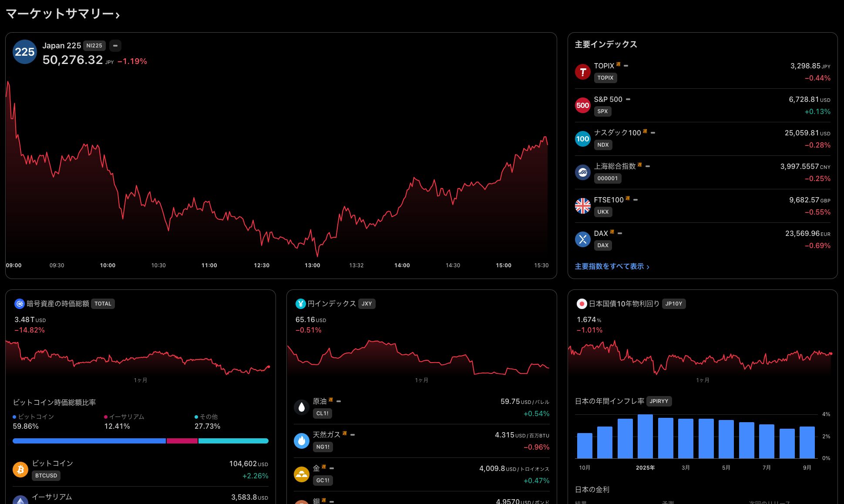Open 主要指数をすべて表示 link
Image resolution: width=844 pixels, height=504 pixels.
coord(612,266)
